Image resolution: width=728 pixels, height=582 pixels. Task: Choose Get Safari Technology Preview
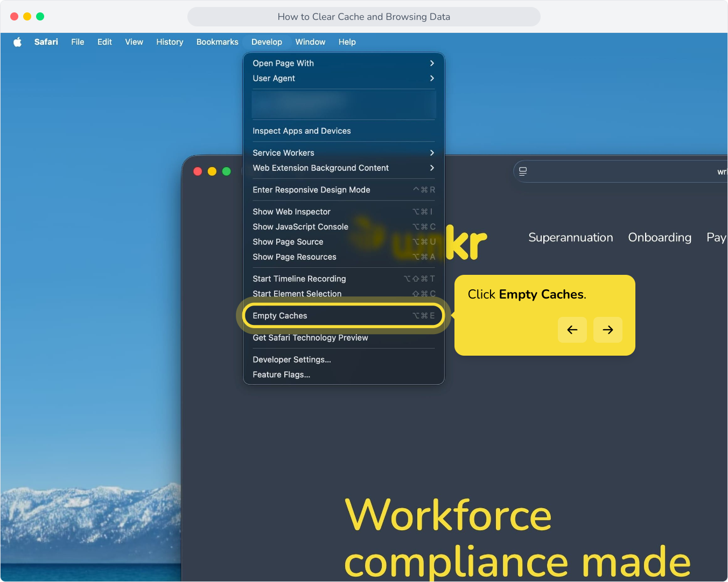coord(344,338)
